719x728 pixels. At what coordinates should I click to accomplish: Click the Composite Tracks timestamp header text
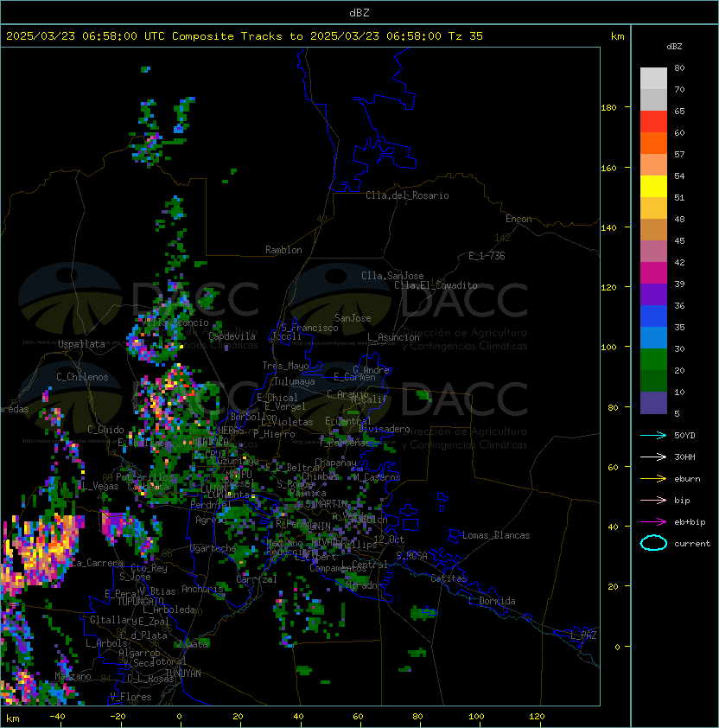pyautogui.click(x=245, y=36)
